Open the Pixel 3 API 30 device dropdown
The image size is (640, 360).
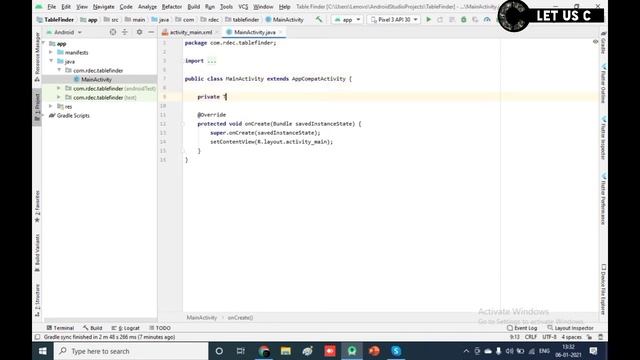tap(394, 19)
